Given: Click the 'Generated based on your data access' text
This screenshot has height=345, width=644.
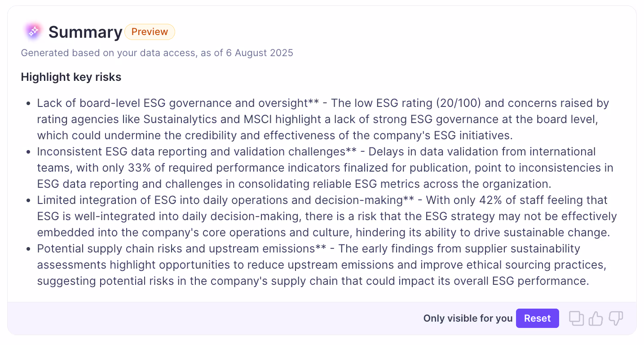Looking at the screenshot, I should point(108,53).
